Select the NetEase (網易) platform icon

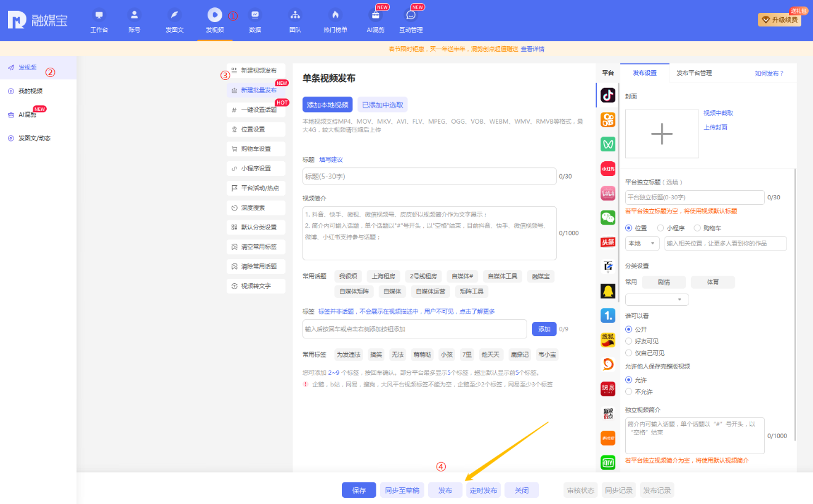[x=608, y=389]
